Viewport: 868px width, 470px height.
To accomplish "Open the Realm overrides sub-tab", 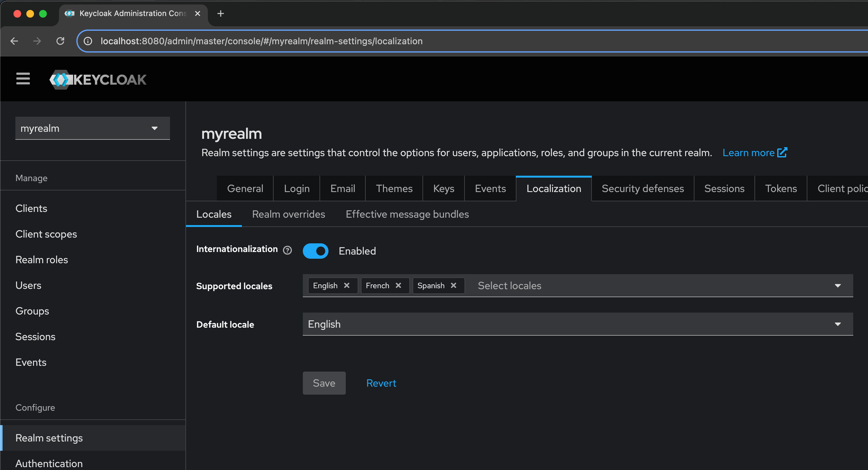I will [288, 214].
